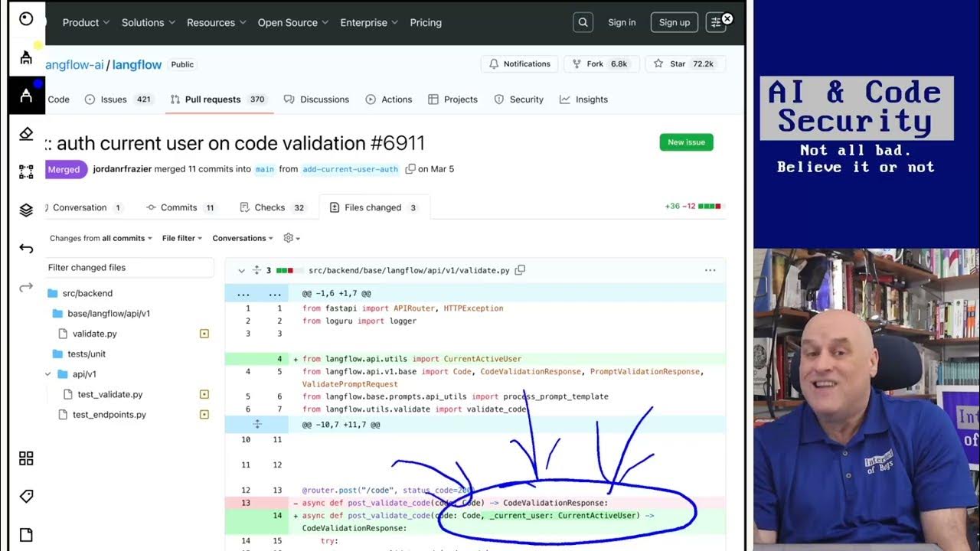
Task: Click the modified marker beside test_validate.py
Action: point(204,394)
